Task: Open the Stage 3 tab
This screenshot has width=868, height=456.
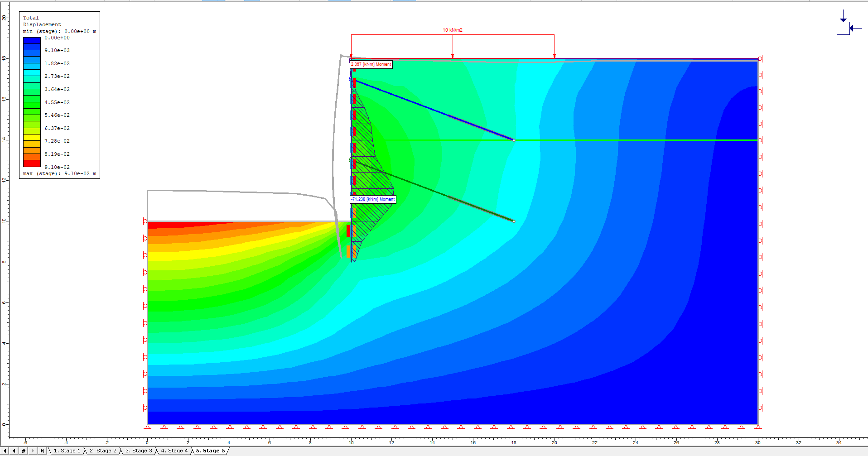Action: click(139, 451)
